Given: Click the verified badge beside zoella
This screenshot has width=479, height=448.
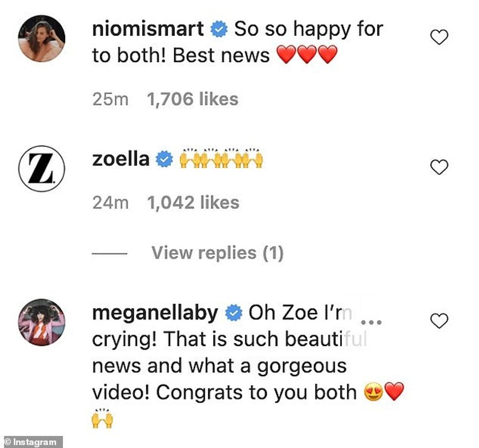Looking at the screenshot, I should (164, 159).
